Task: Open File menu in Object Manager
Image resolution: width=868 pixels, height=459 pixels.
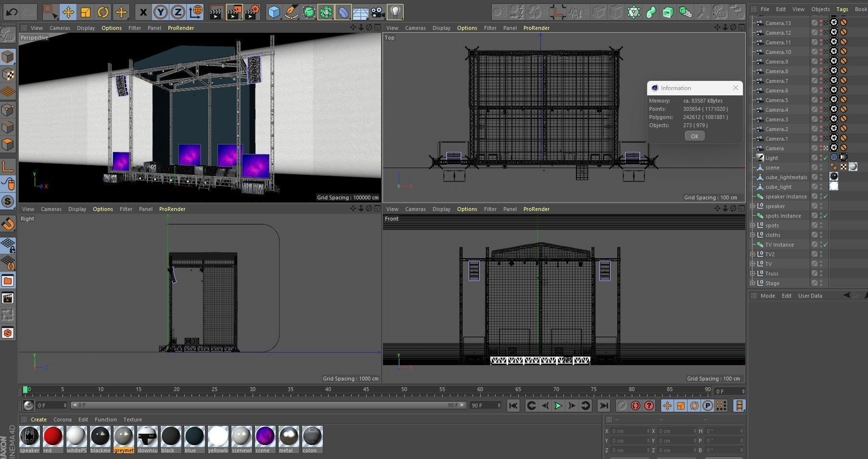Action: tap(765, 9)
